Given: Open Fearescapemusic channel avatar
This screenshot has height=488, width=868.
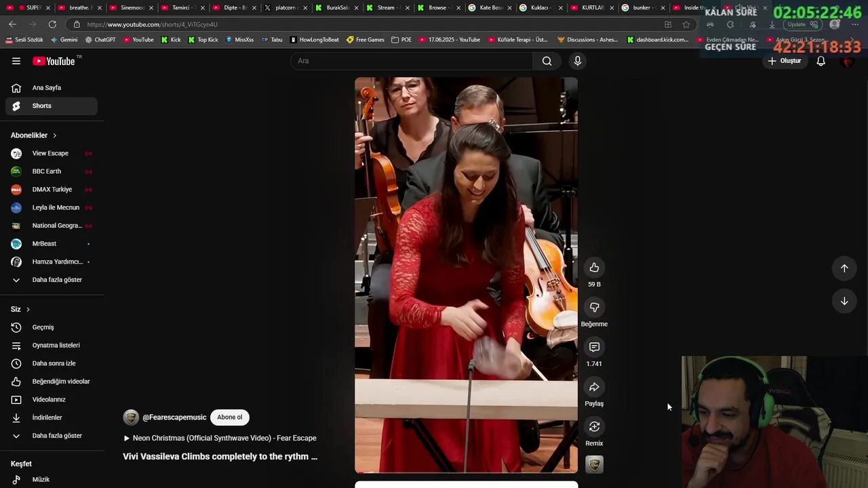Looking at the screenshot, I should tap(131, 418).
